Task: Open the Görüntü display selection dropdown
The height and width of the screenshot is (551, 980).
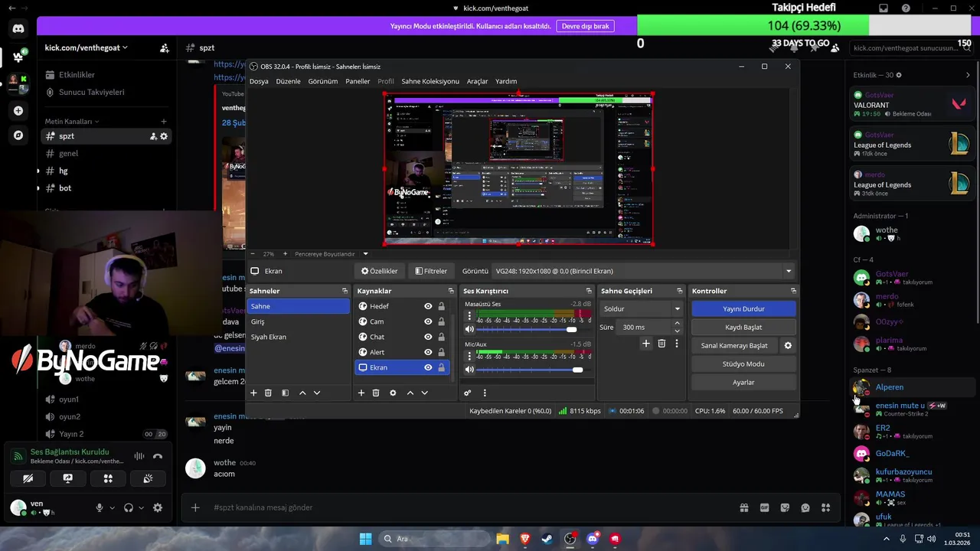Action: click(642, 271)
